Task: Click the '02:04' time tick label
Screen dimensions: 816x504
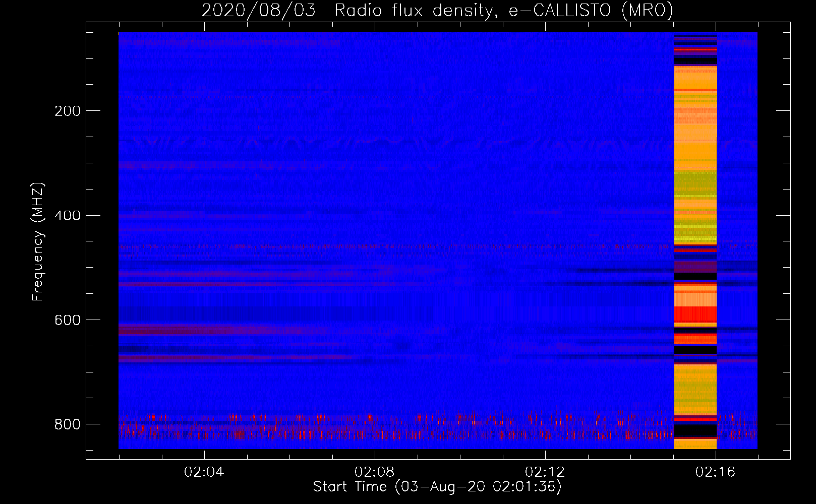Action: coord(204,472)
